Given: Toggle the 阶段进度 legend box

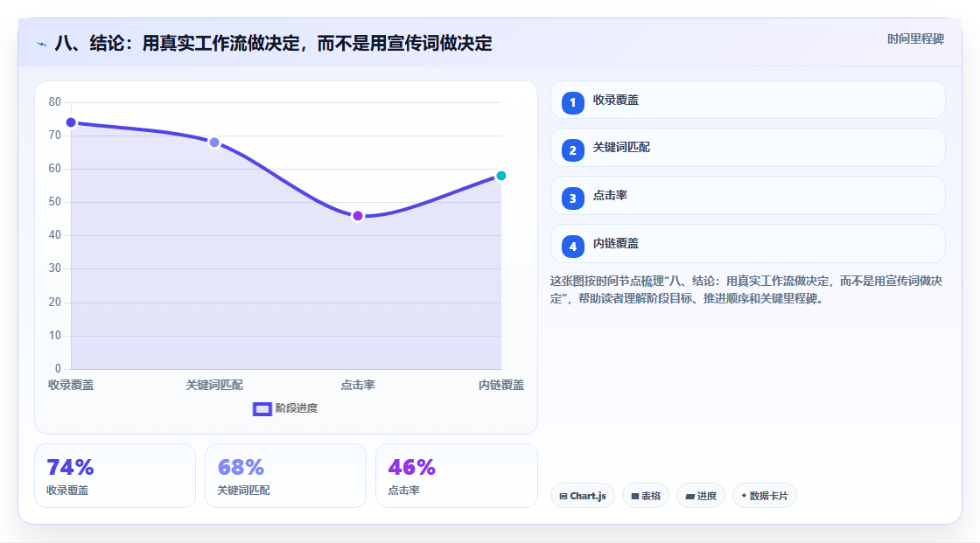Looking at the screenshot, I should tap(262, 408).
